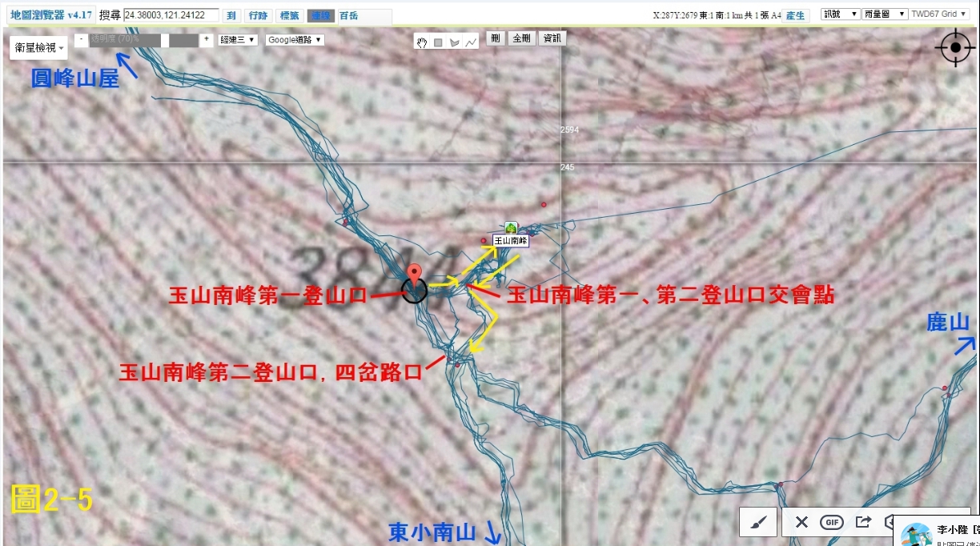980x546 pixels.
Task: Toggle the 連線 track-line button
Action: pyautogui.click(x=320, y=15)
